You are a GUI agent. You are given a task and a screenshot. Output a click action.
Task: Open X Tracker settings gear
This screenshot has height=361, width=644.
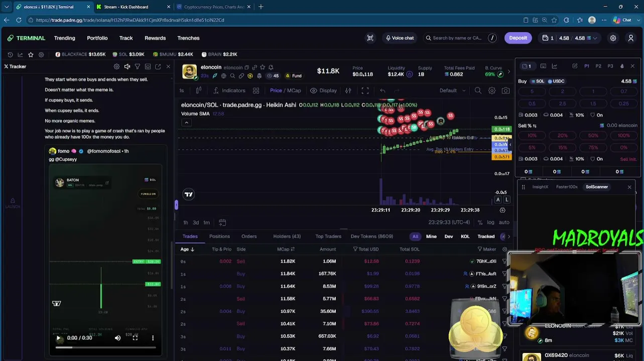pos(116,67)
